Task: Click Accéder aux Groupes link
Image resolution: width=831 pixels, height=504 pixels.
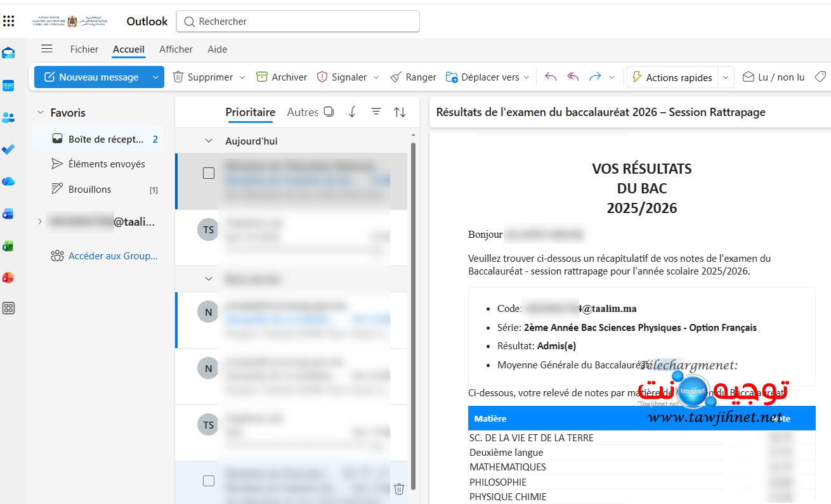Action: coord(105,256)
